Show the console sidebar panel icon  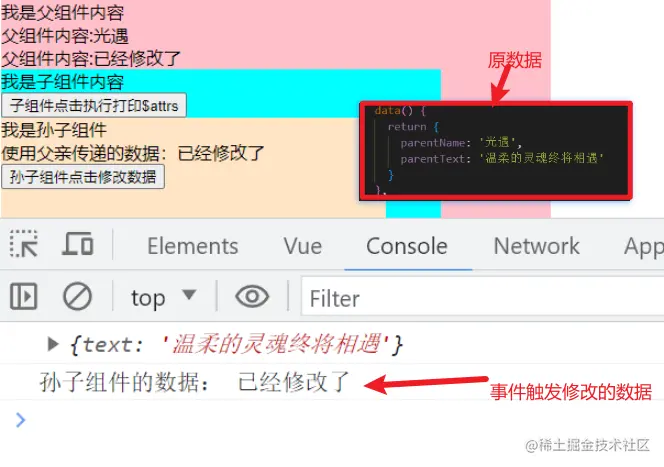pos(24,296)
